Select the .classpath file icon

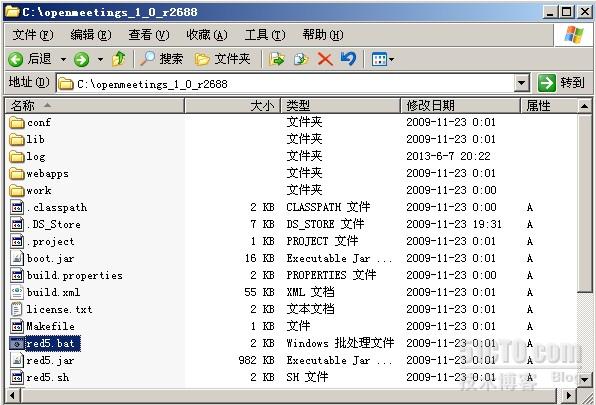coord(17,207)
